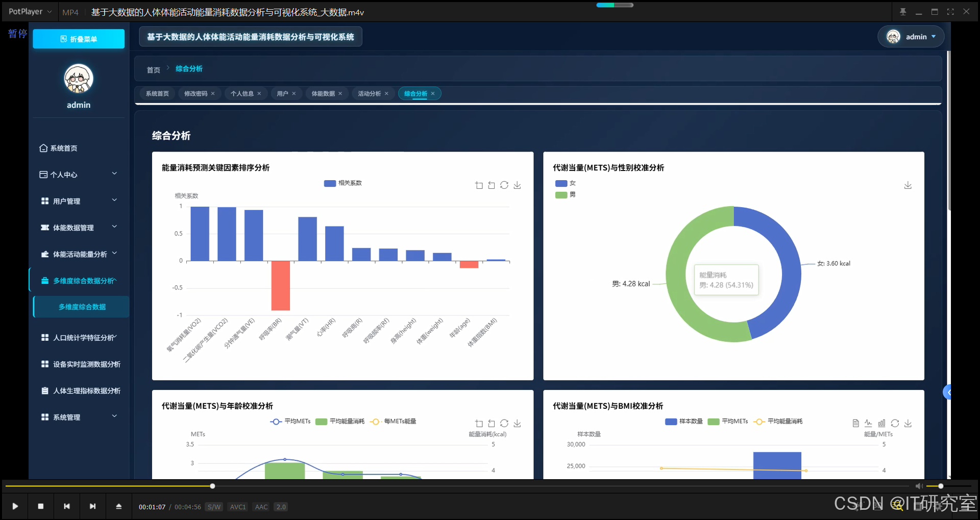Toggle the 男 legend item in the pie chart
The height and width of the screenshot is (520, 980).
click(x=566, y=195)
